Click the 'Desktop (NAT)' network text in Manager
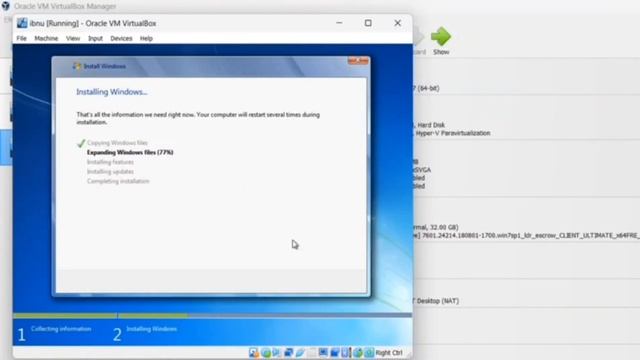Image resolution: width=640 pixels, height=360 pixels. tap(438, 301)
